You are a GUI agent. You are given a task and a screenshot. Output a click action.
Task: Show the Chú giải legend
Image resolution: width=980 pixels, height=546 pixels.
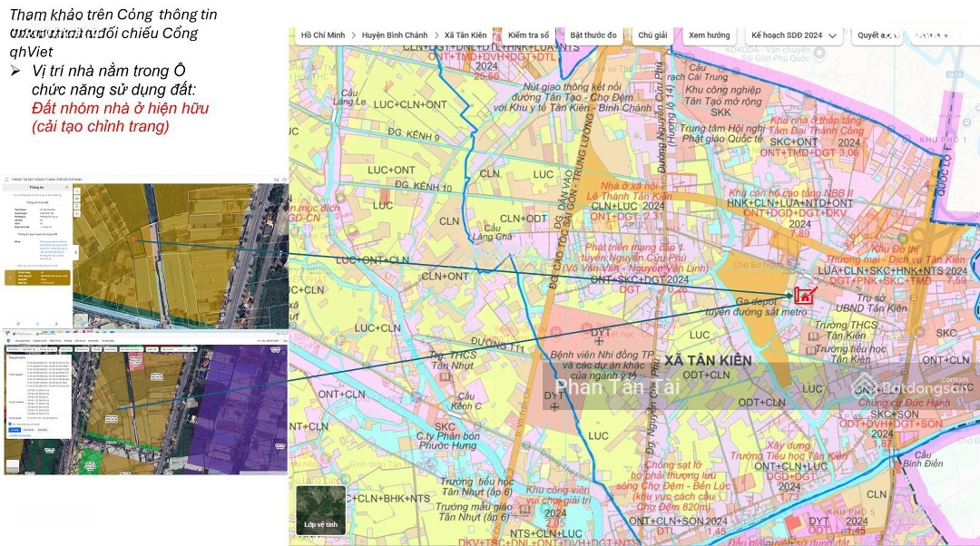652,35
